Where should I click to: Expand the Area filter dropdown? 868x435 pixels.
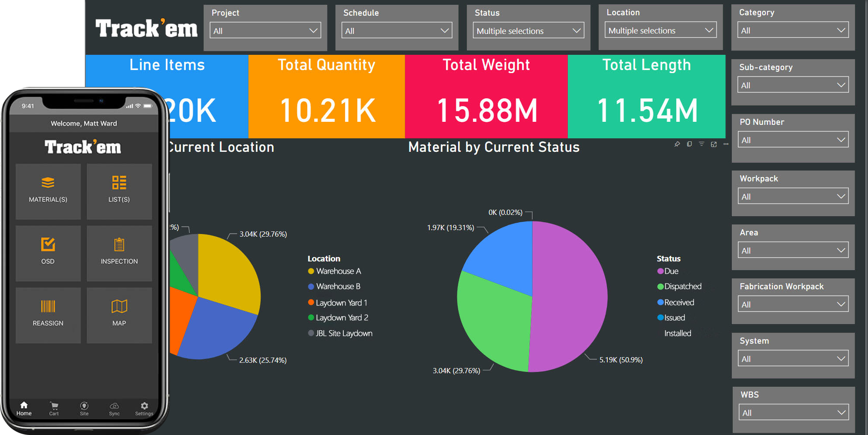click(793, 251)
